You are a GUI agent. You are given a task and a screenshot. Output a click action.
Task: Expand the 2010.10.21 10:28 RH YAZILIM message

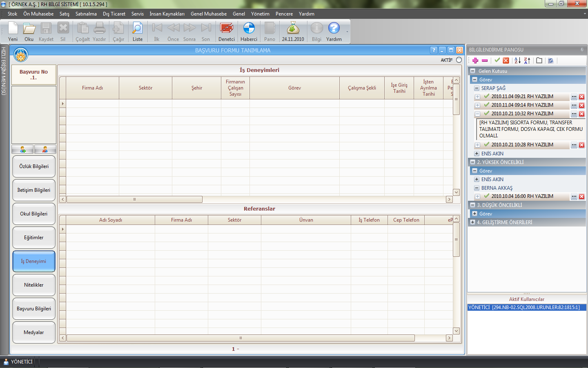(x=477, y=145)
